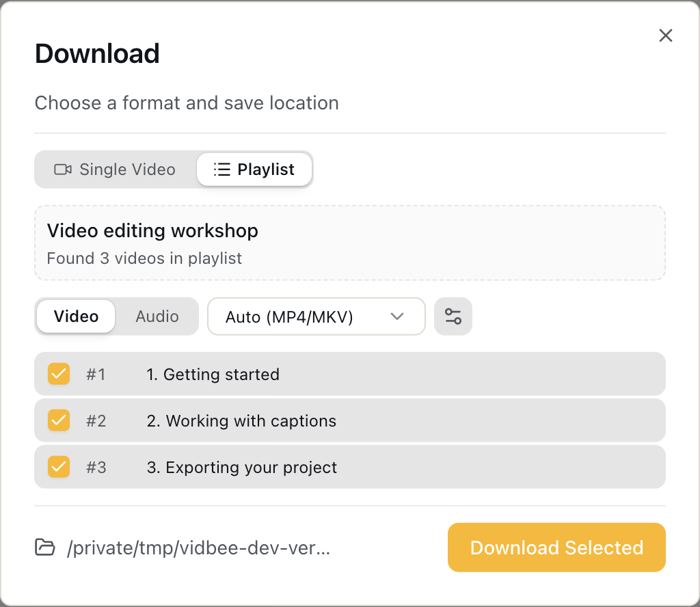This screenshot has width=700, height=607.
Task: Open the Auto (MP4/MKV) format dropdown
Action: pyautogui.click(x=316, y=316)
